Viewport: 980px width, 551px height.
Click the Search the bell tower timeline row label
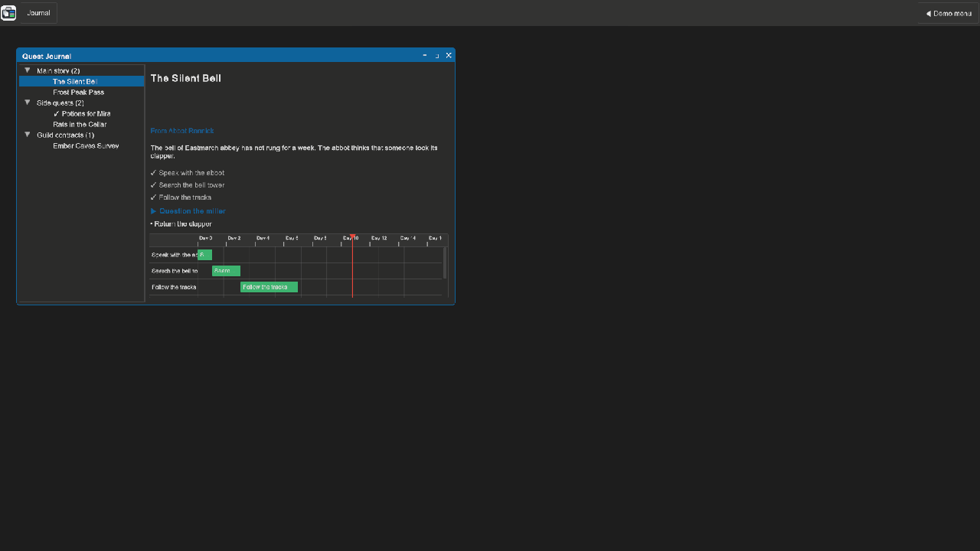(175, 271)
